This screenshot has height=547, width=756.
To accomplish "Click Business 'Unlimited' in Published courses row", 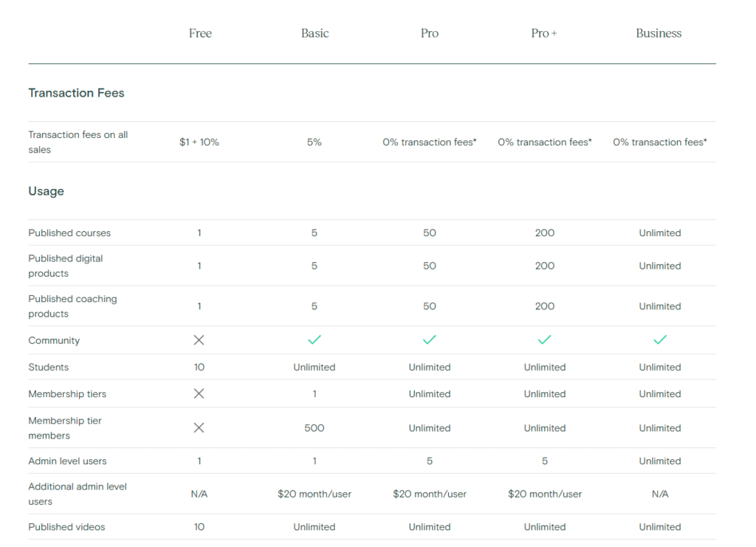I will tap(660, 233).
